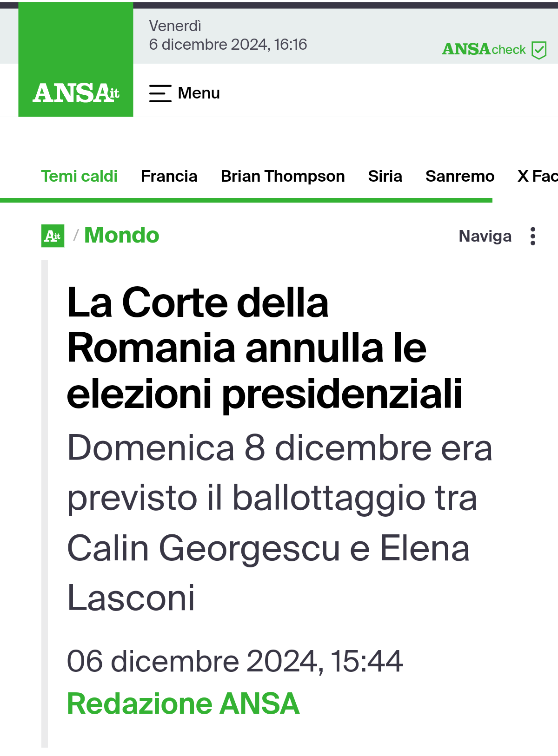Open the X Factor topic

point(537,177)
